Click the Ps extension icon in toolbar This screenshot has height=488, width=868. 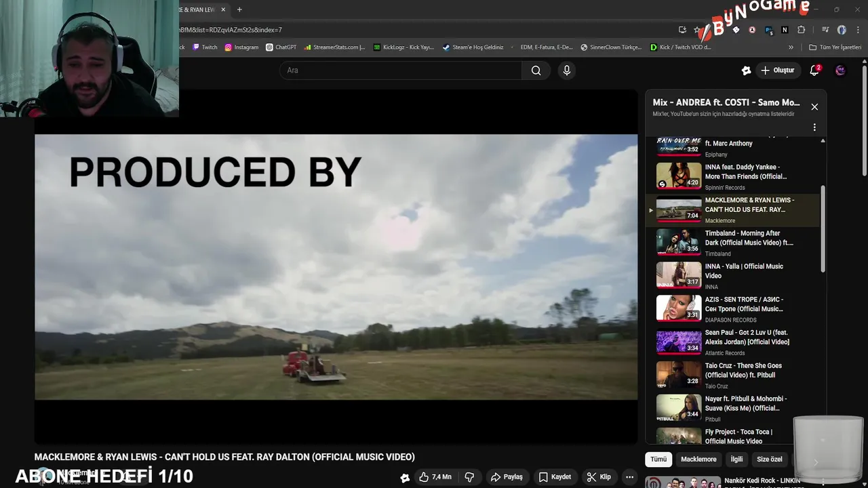pos(768,30)
